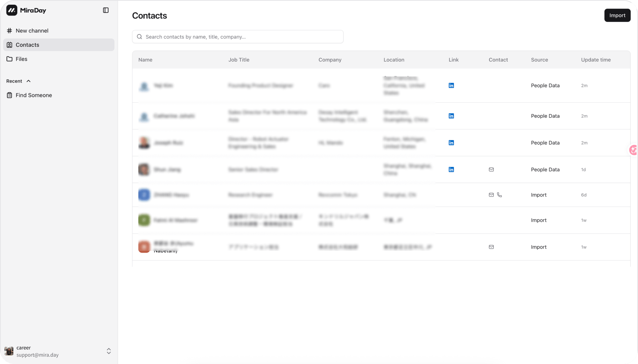Click the contact avatar in the 1d row
This screenshot has width=638, height=364.
coord(144,169)
